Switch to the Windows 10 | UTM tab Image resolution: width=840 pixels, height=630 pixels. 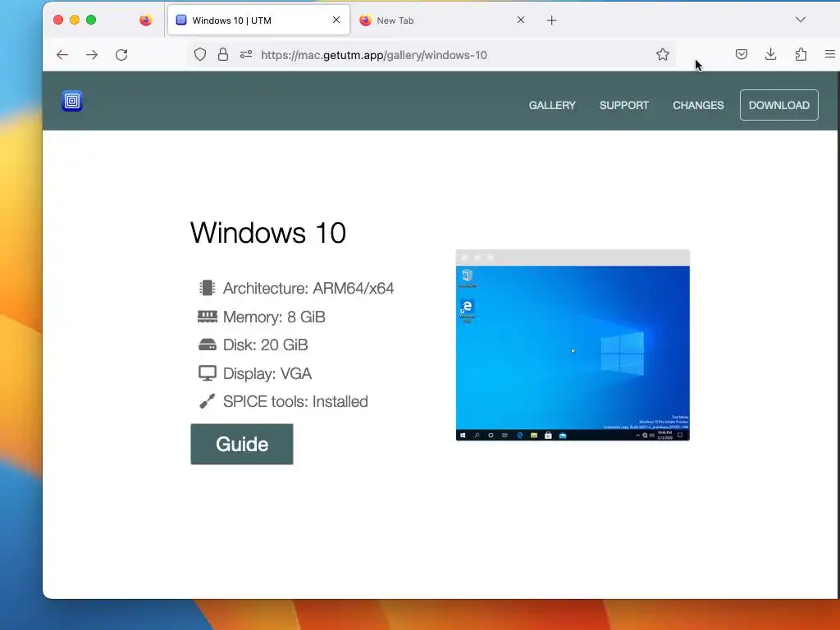(258, 21)
